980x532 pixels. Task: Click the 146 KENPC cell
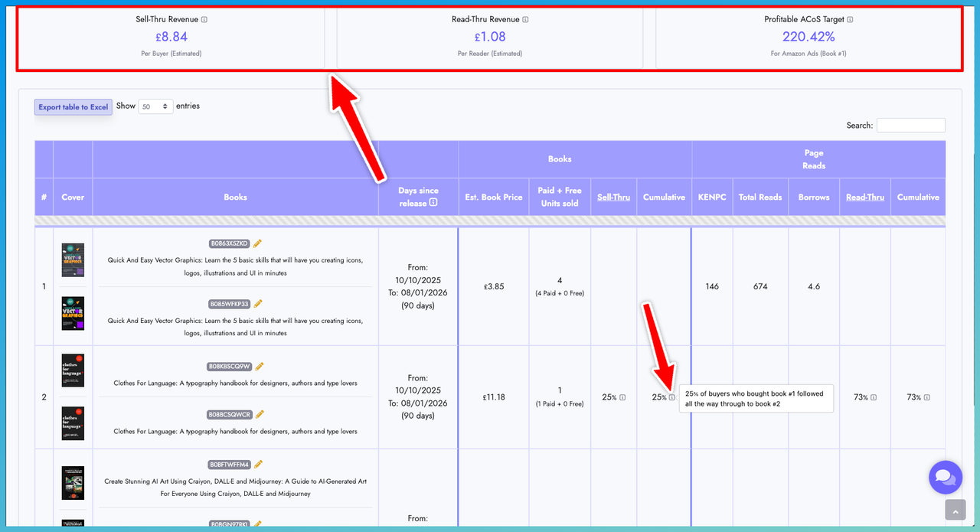[712, 286]
